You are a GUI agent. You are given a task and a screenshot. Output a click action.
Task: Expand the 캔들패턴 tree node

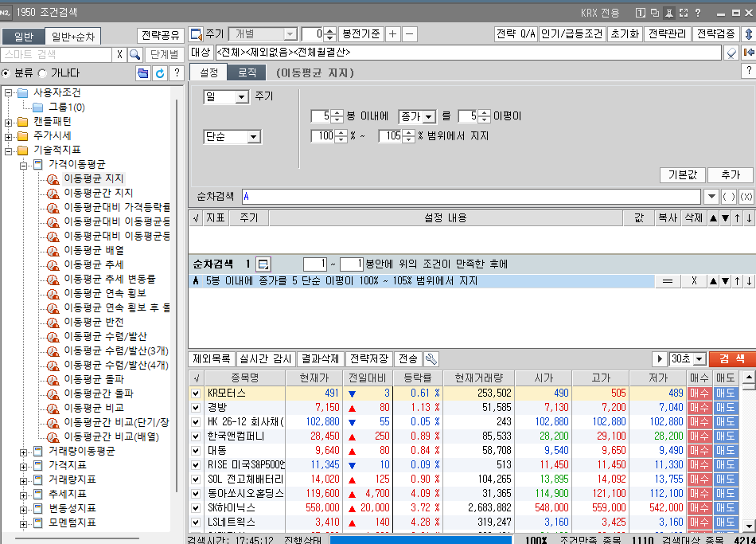point(10,122)
